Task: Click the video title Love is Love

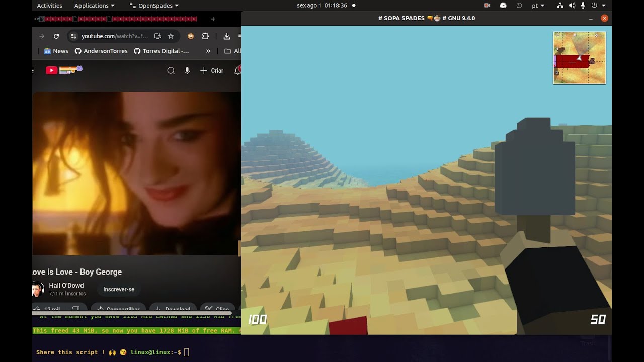Action: click(x=77, y=272)
